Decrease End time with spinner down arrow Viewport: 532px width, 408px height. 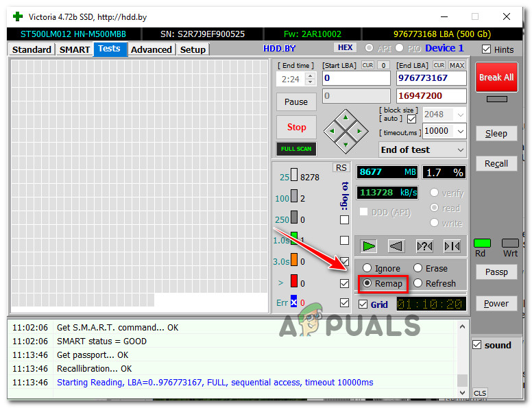(310, 82)
